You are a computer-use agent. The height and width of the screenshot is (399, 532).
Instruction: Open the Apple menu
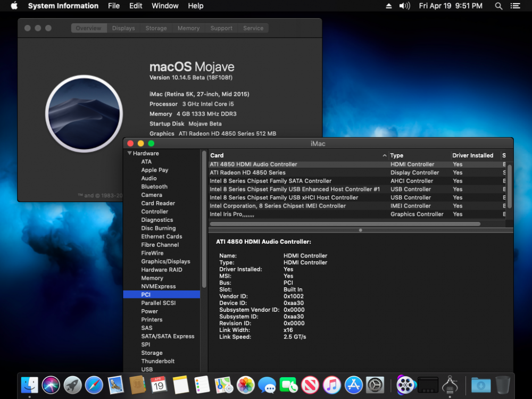pyautogui.click(x=14, y=6)
